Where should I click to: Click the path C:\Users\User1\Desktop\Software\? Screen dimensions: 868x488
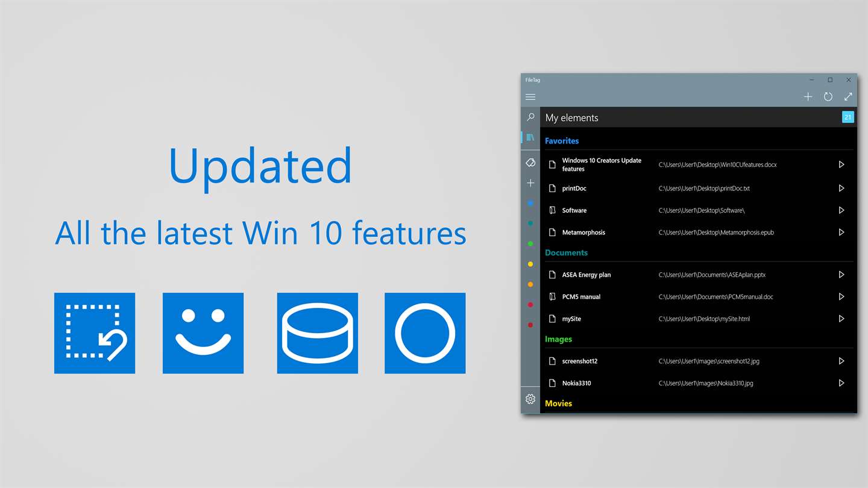pos(702,210)
